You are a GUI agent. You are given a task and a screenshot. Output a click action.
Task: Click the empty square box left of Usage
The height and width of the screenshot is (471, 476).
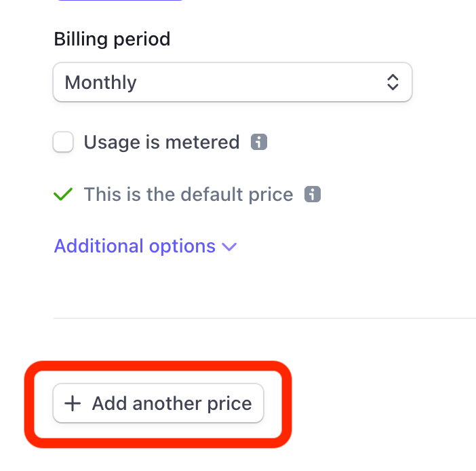(x=63, y=142)
